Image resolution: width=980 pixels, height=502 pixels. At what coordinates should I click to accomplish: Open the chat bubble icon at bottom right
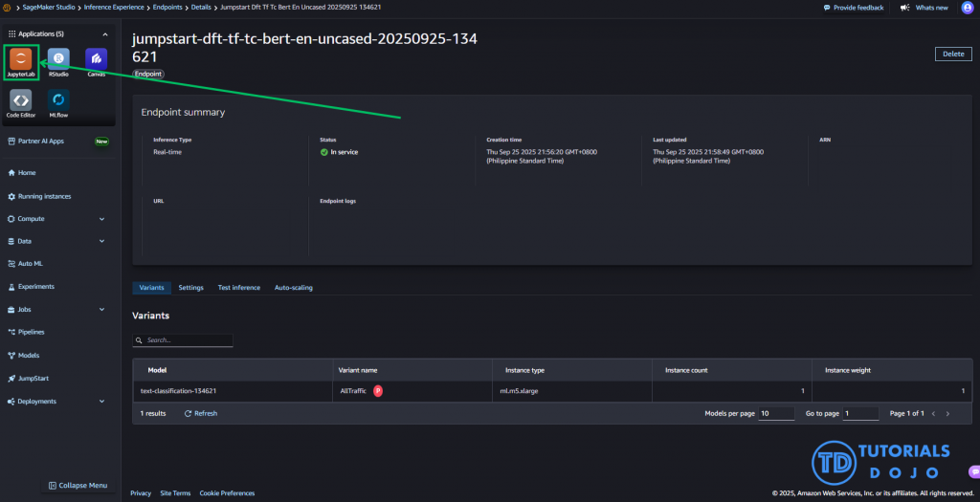[x=973, y=471]
